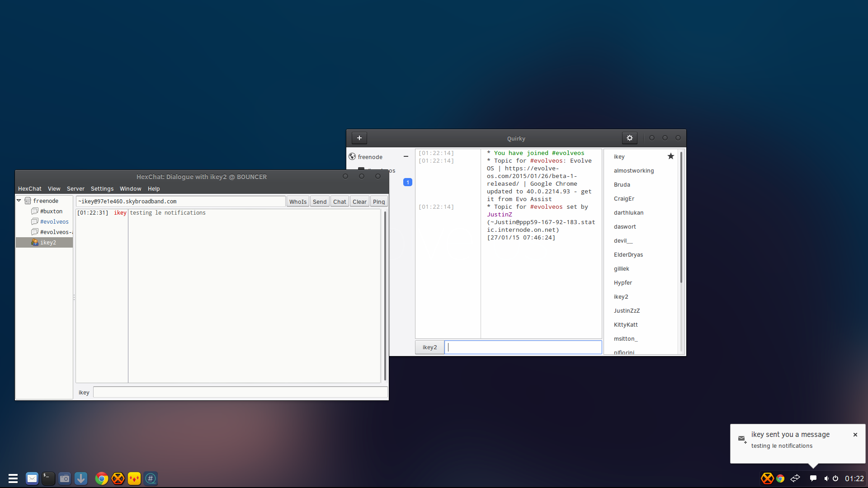Select devil__ in Quirky user list

click(623, 240)
